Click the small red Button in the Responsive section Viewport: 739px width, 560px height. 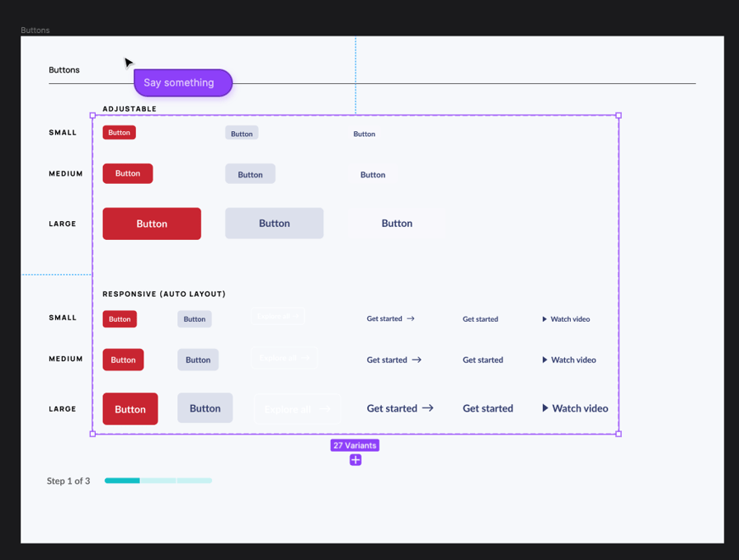tap(119, 318)
